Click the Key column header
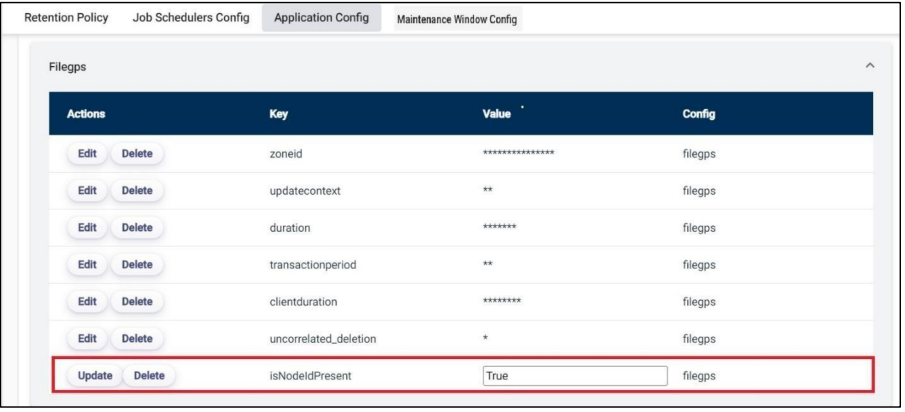This screenshot has width=905, height=412. coord(278,114)
